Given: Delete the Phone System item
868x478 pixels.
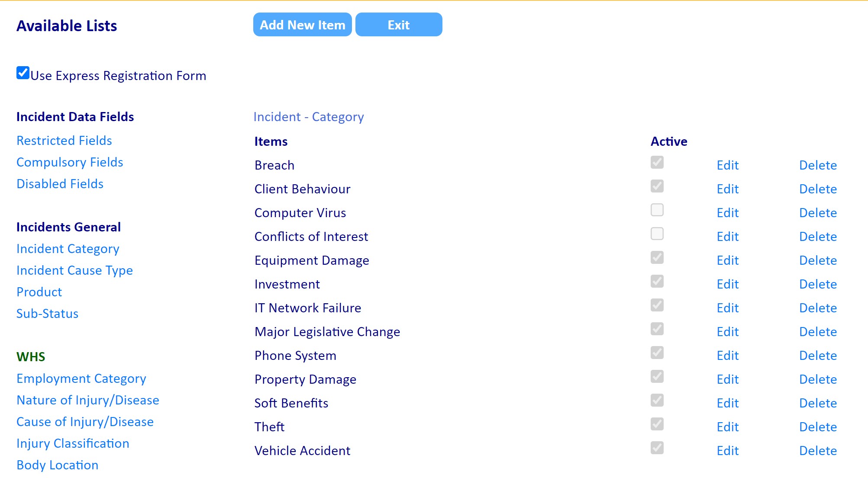Looking at the screenshot, I should (818, 356).
